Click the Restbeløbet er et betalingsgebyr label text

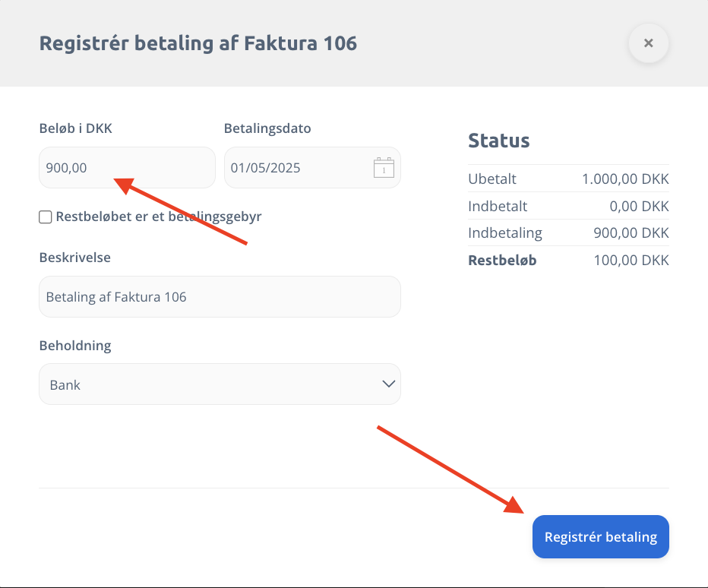[x=159, y=217]
